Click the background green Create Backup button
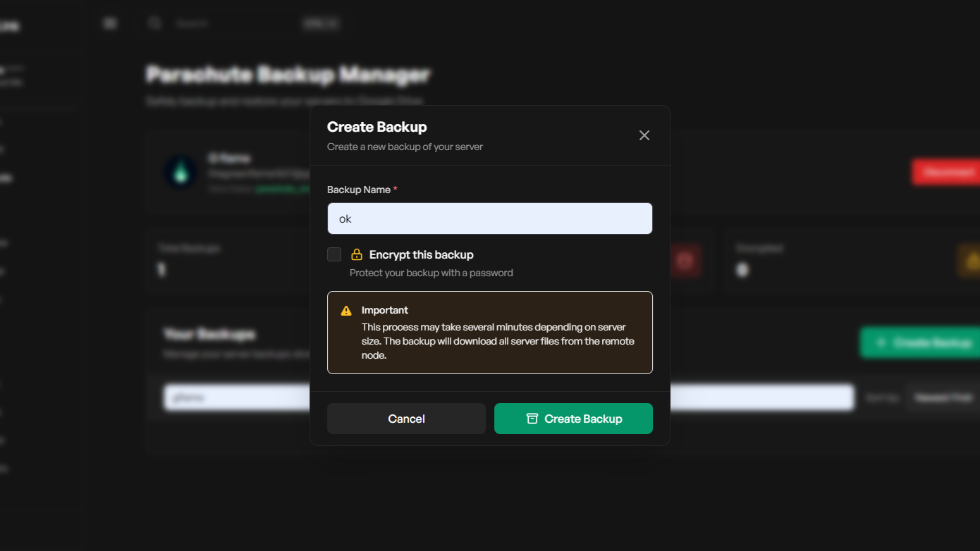 coord(920,342)
